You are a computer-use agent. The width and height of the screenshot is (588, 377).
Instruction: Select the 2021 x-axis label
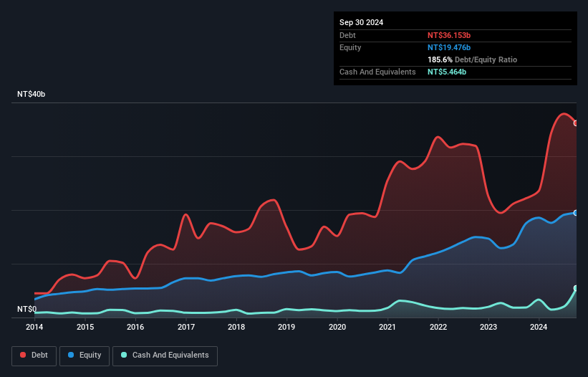pos(387,327)
